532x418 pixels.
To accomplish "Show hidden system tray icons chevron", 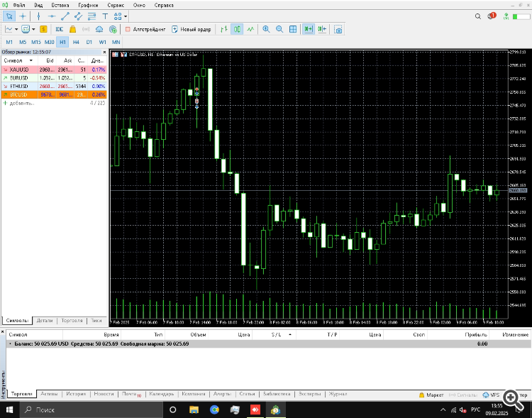I will (443, 410).
